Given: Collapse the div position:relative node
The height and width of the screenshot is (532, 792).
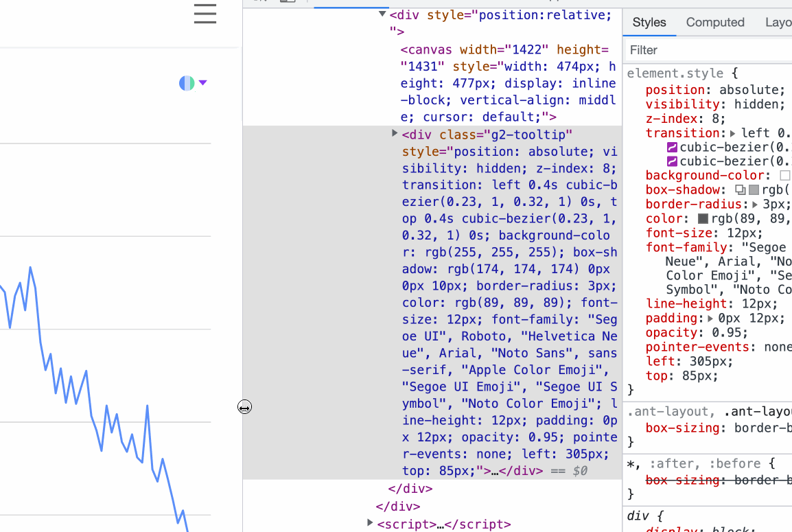Looking at the screenshot, I should (382, 14).
